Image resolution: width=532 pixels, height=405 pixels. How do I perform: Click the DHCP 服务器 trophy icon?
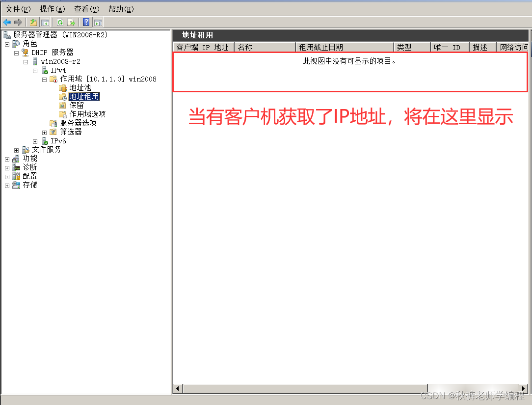click(x=25, y=52)
